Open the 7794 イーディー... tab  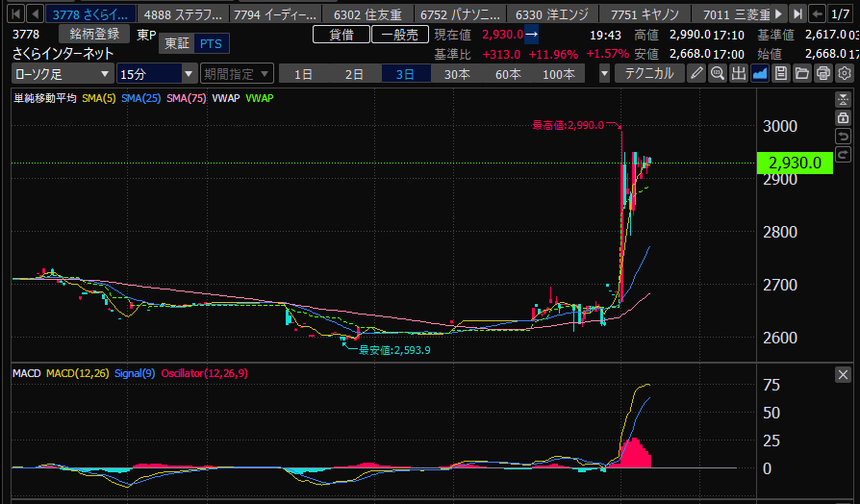pos(275,13)
